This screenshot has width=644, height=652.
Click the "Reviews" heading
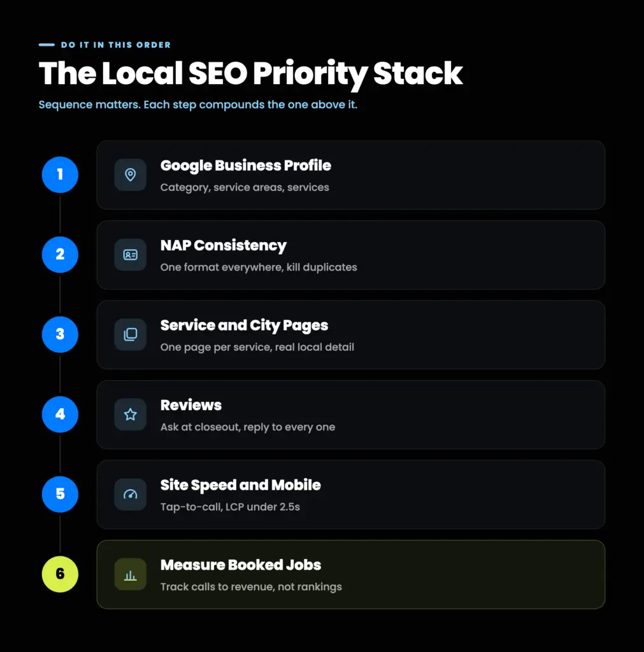point(191,405)
